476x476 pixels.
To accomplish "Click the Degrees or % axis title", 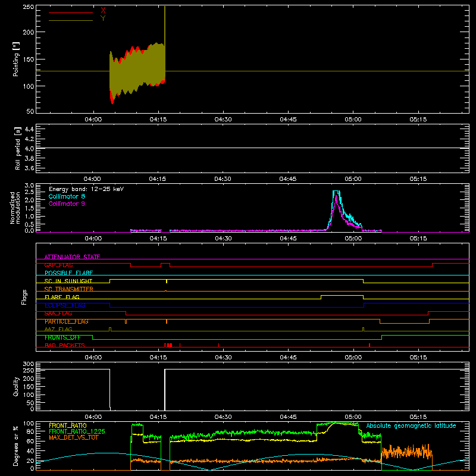I will point(16,446).
